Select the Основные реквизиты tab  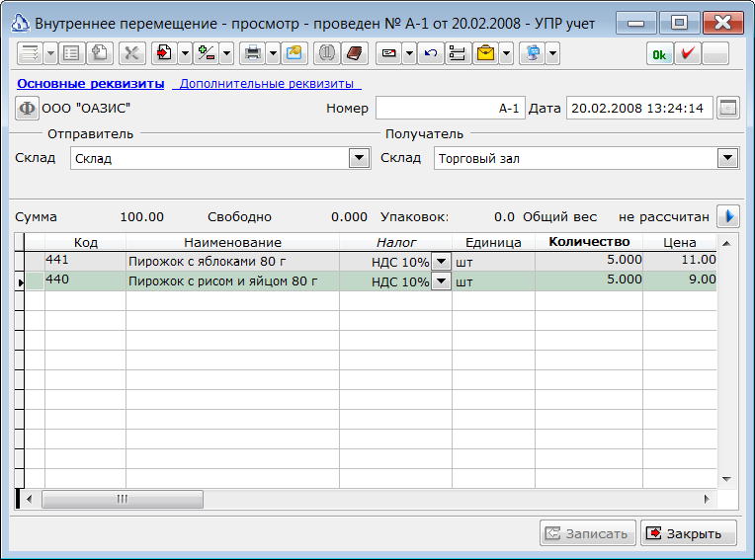point(91,84)
